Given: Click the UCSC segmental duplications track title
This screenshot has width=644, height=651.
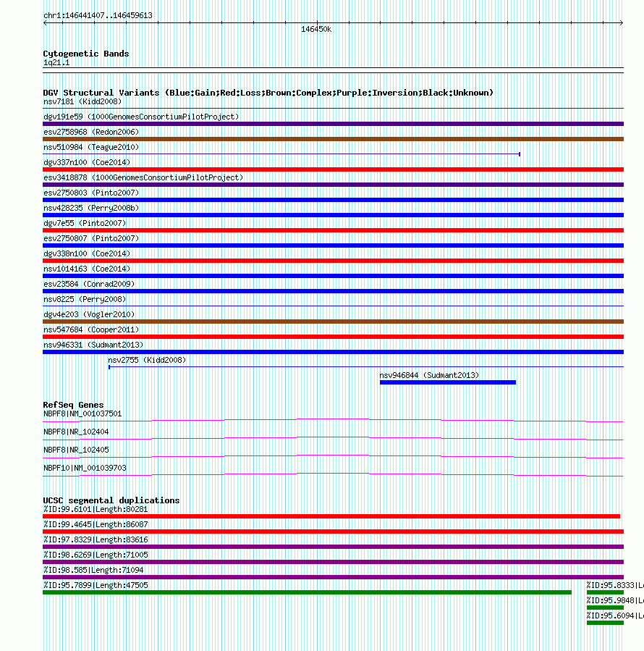Looking at the screenshot, I should point(111,500).
